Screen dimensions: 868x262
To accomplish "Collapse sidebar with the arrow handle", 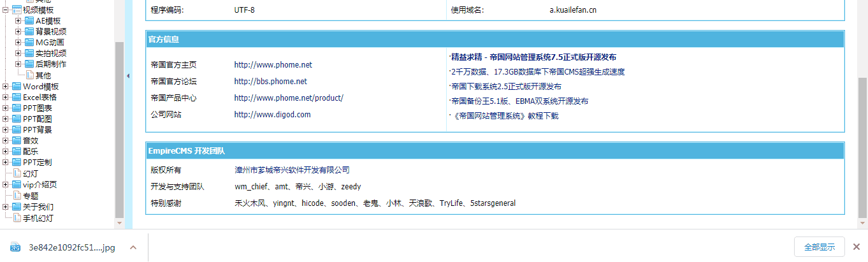I will tap(128, 76).
